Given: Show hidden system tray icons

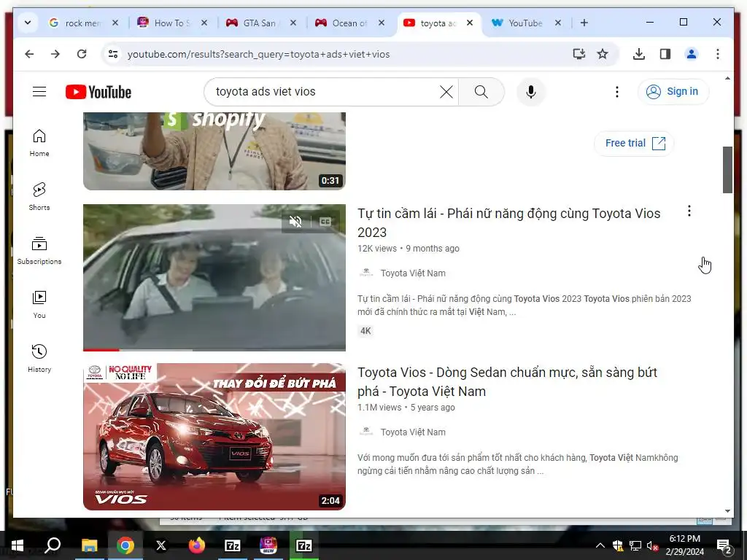Looking at the screenshot, I should [600, 545].
